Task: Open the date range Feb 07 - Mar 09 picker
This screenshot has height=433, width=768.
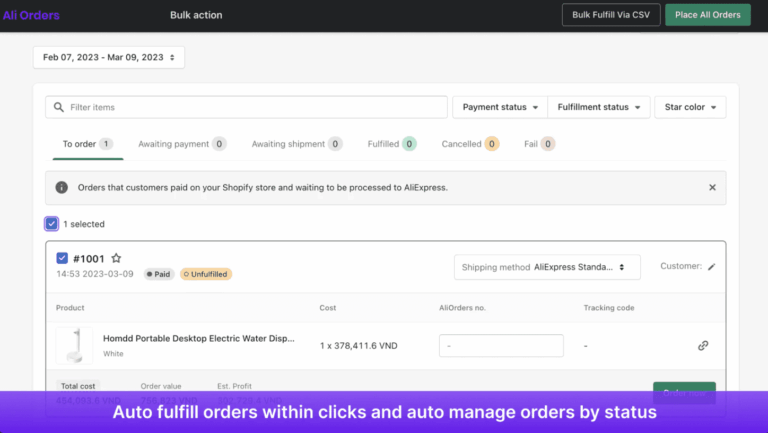Action: click(108, 58)
